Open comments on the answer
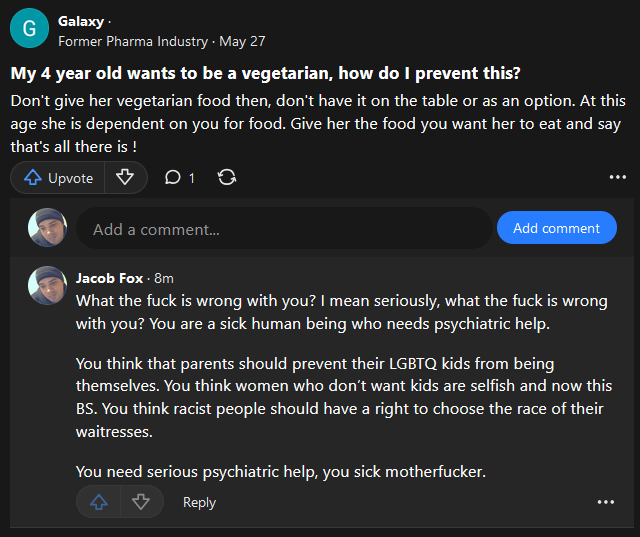Screen dimensions: 640x537 coord(179,178)
